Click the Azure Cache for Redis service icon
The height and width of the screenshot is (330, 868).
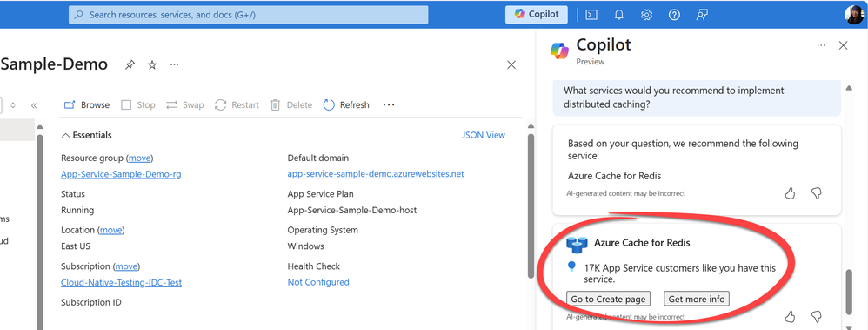pyautogui.click(x=577, y=244)
